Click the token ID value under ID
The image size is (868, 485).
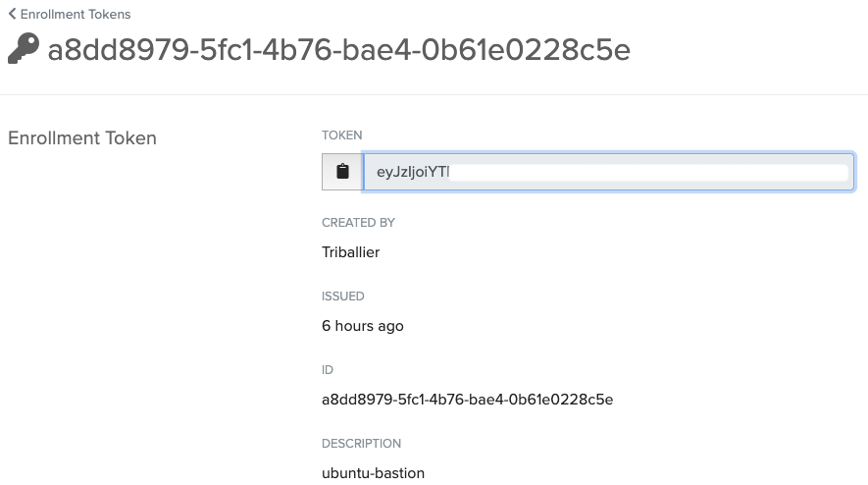[467, 400]
